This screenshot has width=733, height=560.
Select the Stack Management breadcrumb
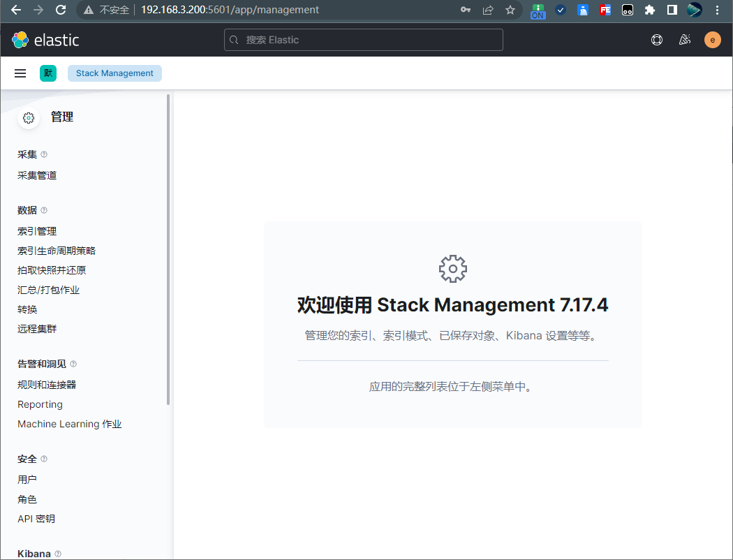click(x=114, y=73)
